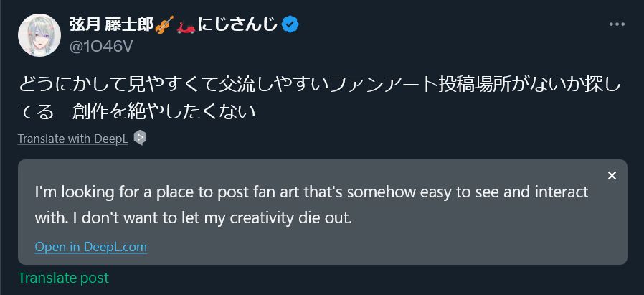Click the display name 弦月 藤士郎

click(111, 25)
